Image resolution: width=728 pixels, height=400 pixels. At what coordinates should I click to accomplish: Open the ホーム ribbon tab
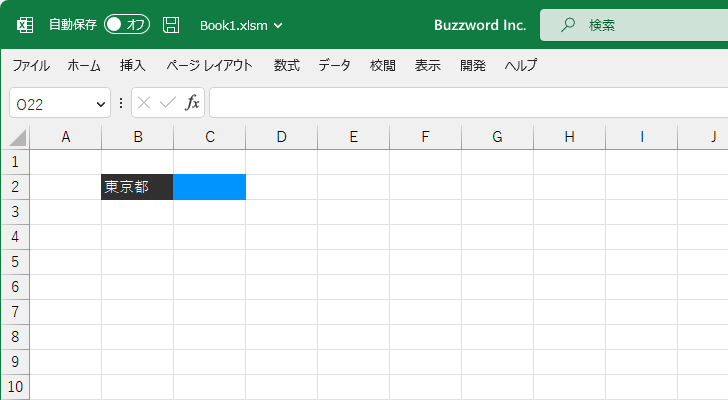click(84, 65)
